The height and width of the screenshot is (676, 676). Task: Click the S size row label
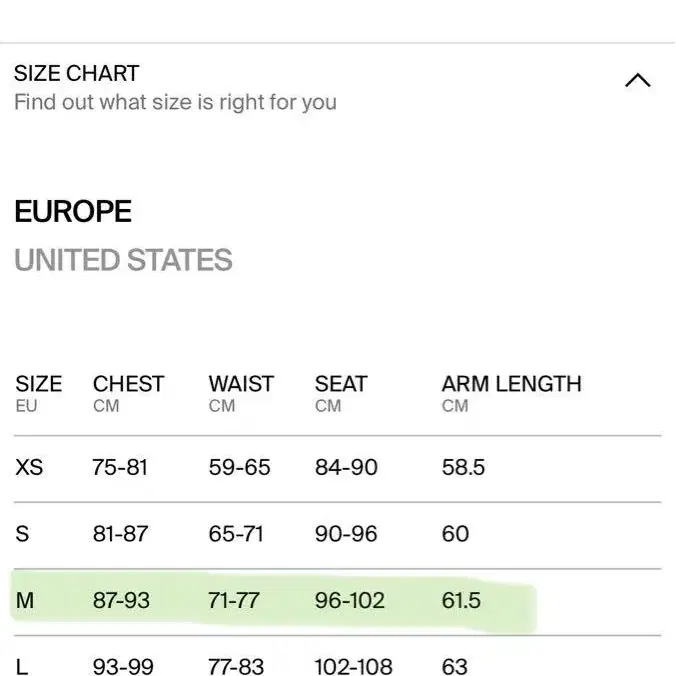click(22, 534)
